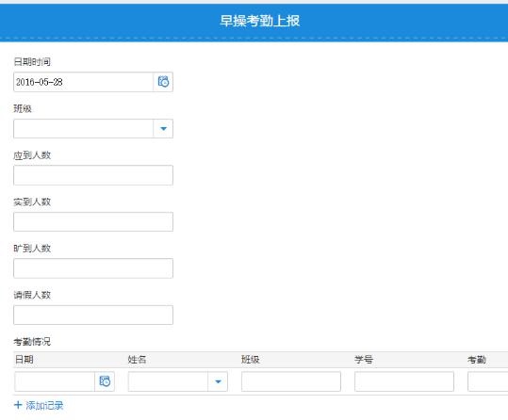The width and height of the screenshot is (508, 420).
Task: Click the 学号 cell input in table row
Action: (x=404, y=381)
